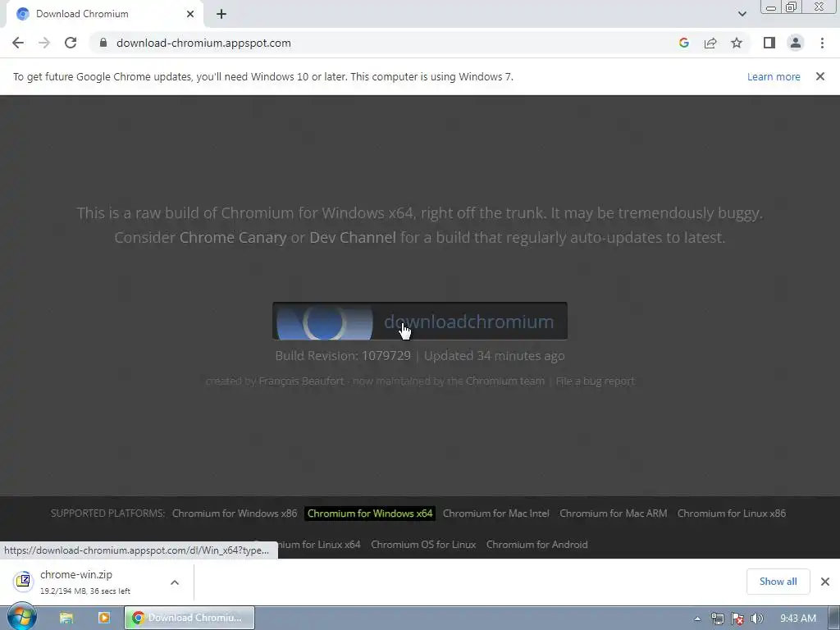Select Chromium for Linux x86 platform
840x630 pixels.
(731, 514)
